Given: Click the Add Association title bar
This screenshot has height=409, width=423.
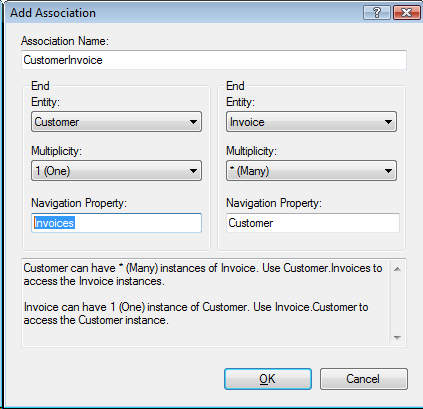Looking at the screenshot, I should [183, 13].
